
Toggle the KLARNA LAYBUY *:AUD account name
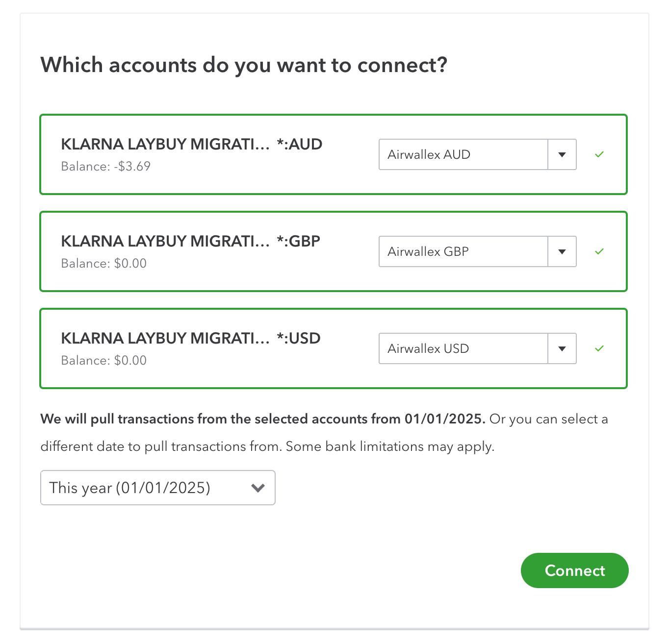tap(191, 144)
